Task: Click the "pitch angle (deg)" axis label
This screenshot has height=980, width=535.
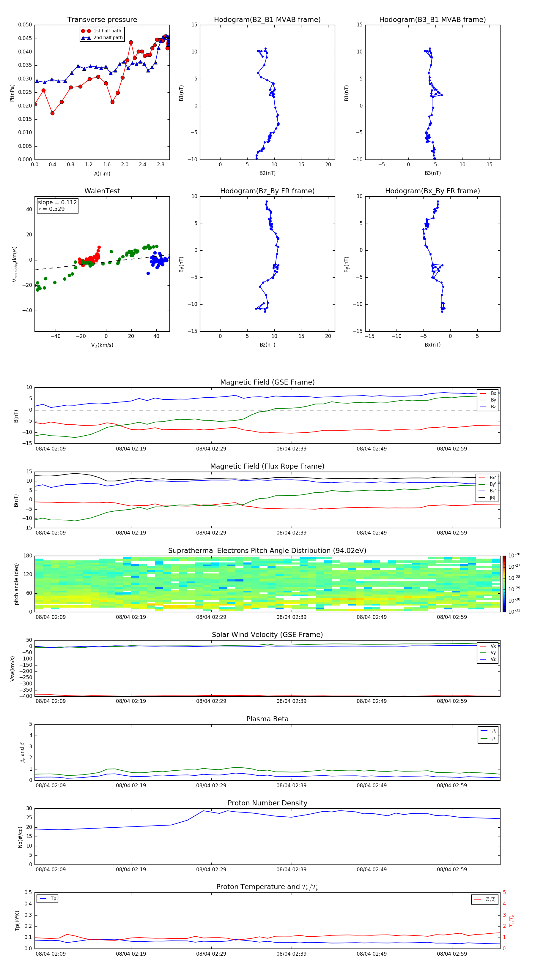Action: tap(16, 584)
